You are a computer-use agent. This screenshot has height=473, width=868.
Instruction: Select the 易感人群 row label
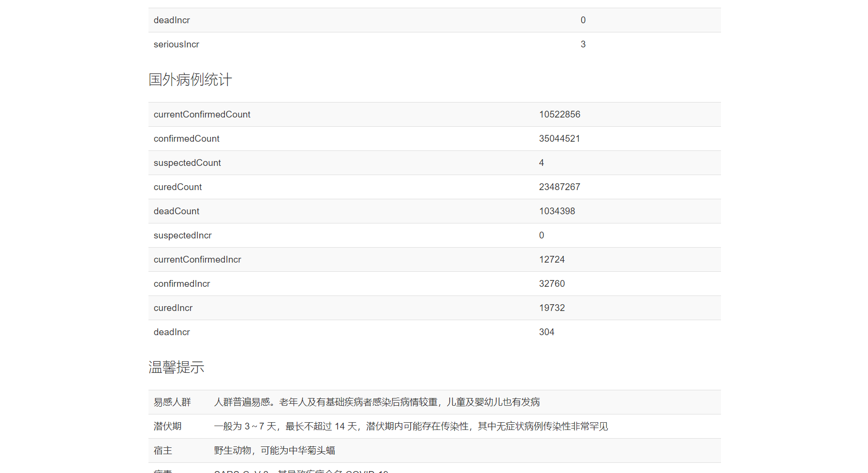(172, 402)
